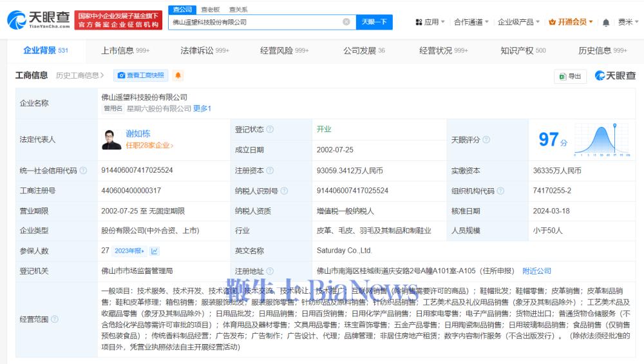Switch to the 公司发展 tab
Screen dimensions: 644x364
pyautogui.click(x=364, y=50)
